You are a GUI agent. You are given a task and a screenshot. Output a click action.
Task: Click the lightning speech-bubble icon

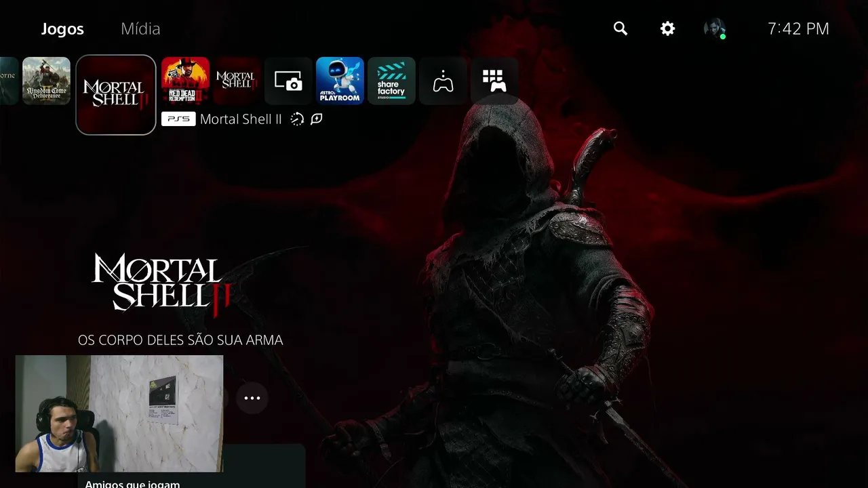pyautogui.click(x=316, y=119)
